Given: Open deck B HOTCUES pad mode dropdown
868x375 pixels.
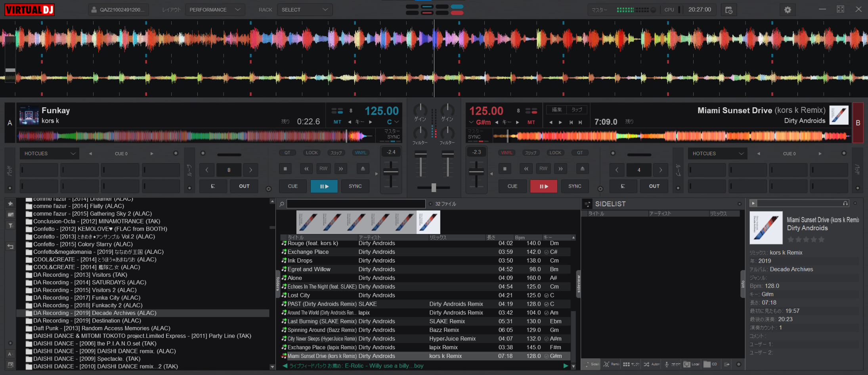Looking at the screenshot, I should [x=718, y=153].
